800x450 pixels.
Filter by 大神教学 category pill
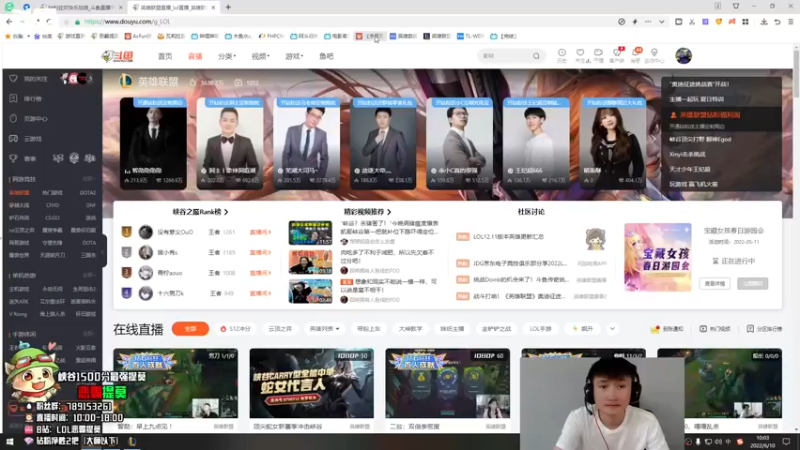[410, 329]
